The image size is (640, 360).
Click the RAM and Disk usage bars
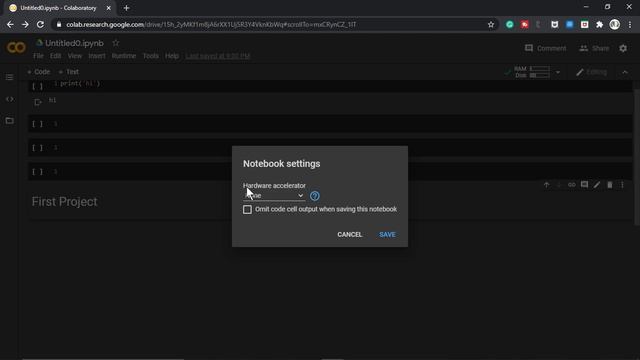532,72
